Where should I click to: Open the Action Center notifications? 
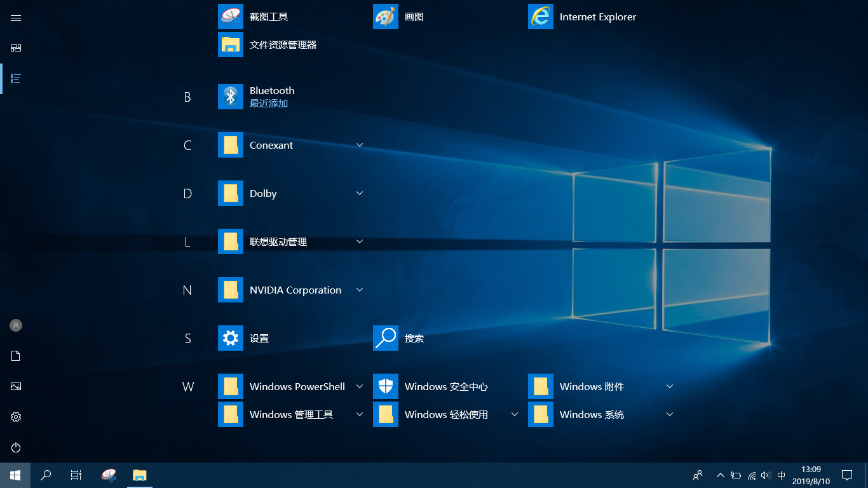pos(847,475)
